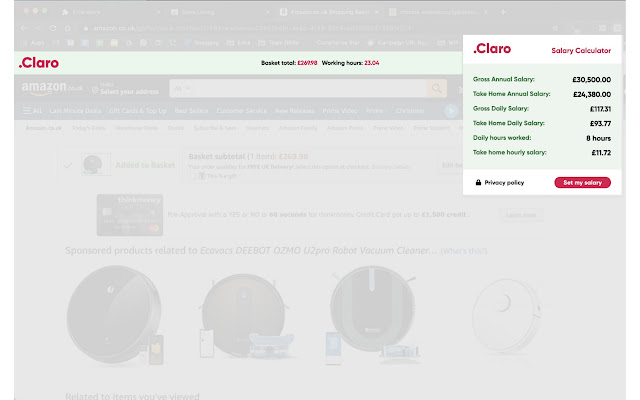Select the Basket total £269.98 text
The width and height of the screenshot is (640, 400).
(x=289, y=63)
